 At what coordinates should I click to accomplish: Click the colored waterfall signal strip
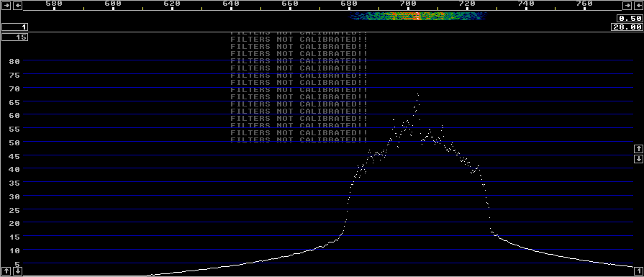pyautogui.click(x=417, y=17)
